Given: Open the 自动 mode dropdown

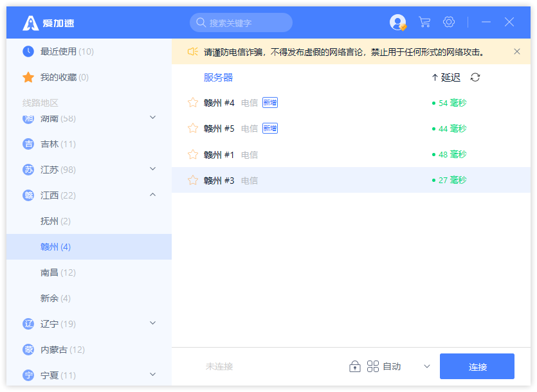Looking at the screenshot, I should 426,366.
